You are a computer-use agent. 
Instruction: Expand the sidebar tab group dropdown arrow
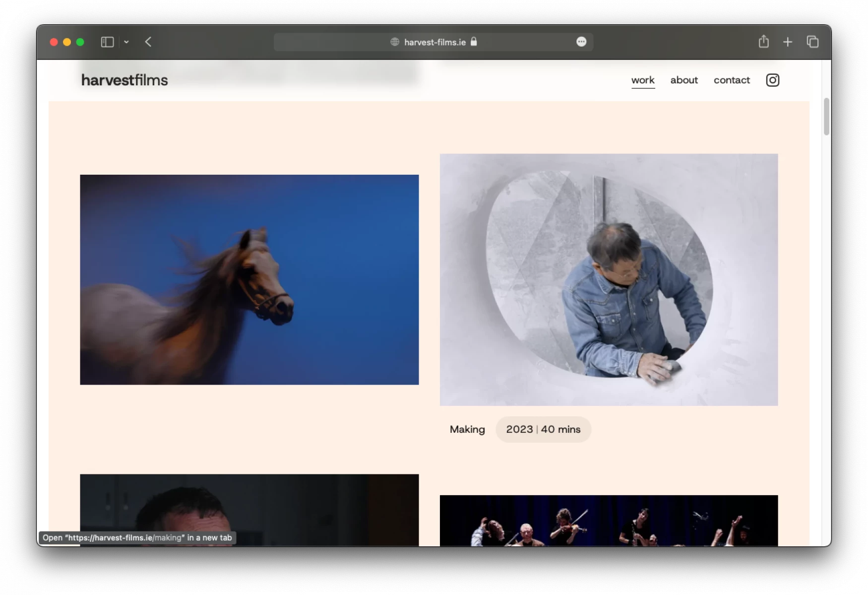[126, 42]
